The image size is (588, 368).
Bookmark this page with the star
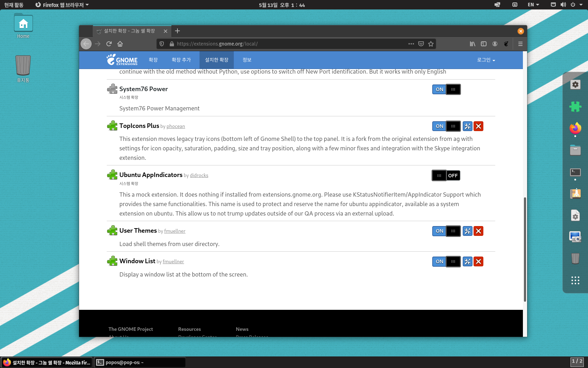[431, 44]
